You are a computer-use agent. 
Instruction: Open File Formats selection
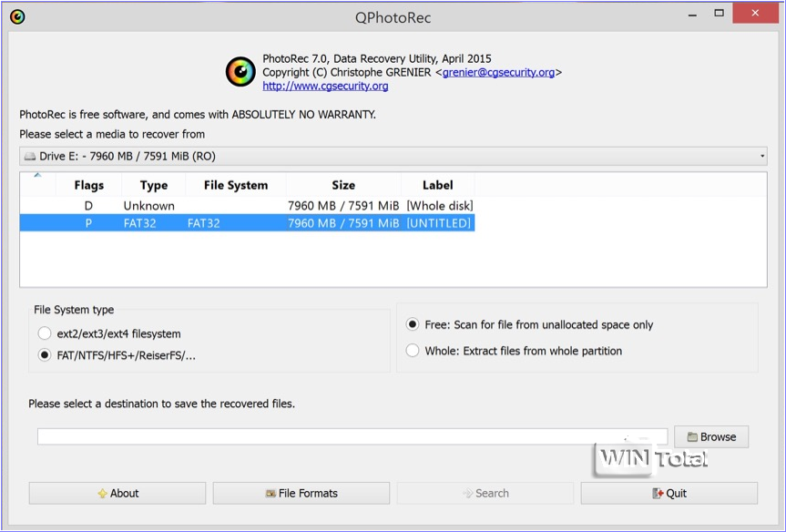[301, 494]
